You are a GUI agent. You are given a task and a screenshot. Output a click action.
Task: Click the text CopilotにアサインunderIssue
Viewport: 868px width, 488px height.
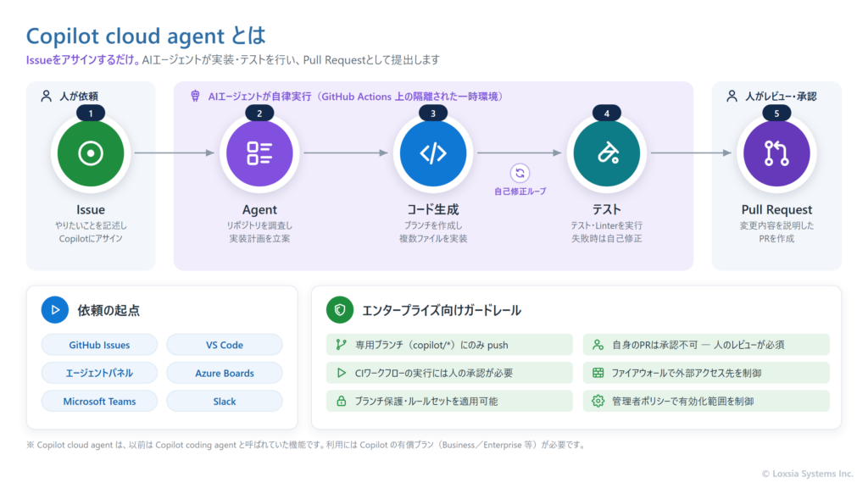91,239
